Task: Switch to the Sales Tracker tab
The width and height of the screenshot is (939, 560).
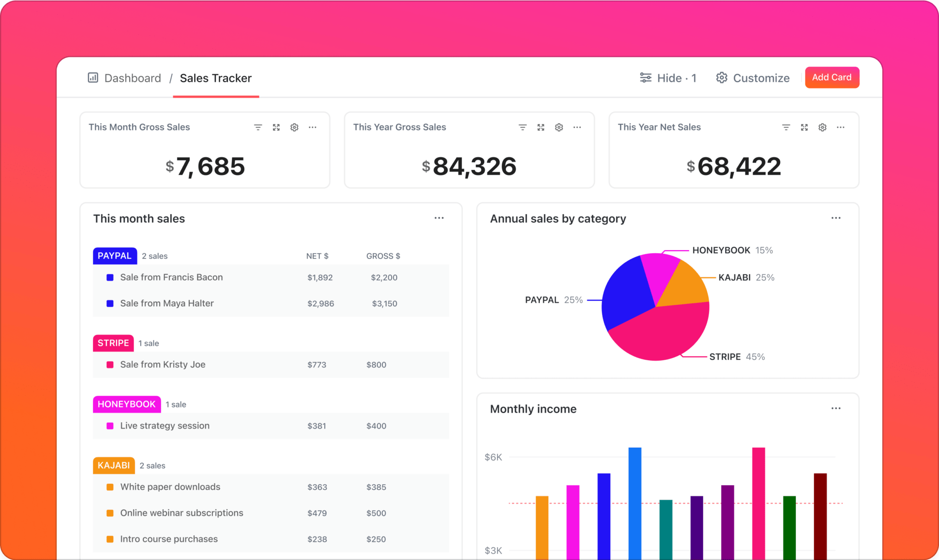Action: coord(216,78)
